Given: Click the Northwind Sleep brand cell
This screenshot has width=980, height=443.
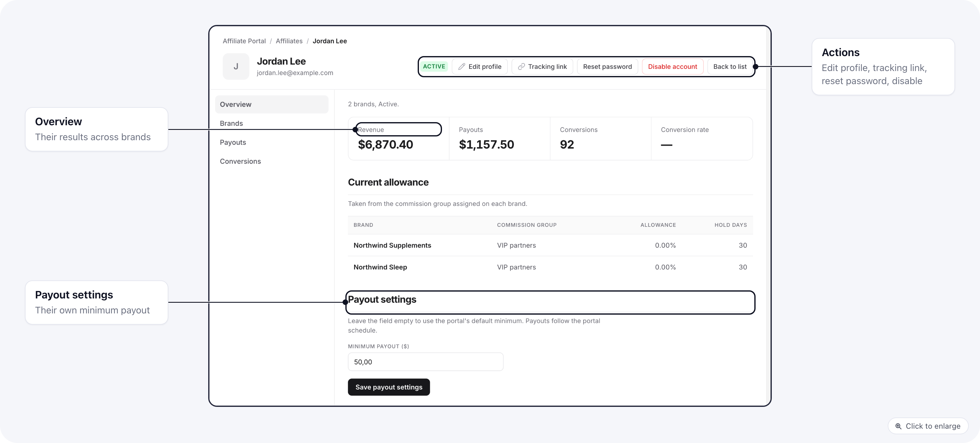Looking at the screenshot, I should pos(380,267).
